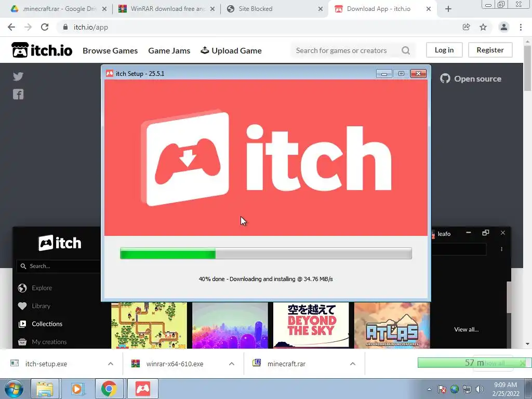532x399 pixels.
Task: Click the GitHub Open source icon
Action: (445, 78)
